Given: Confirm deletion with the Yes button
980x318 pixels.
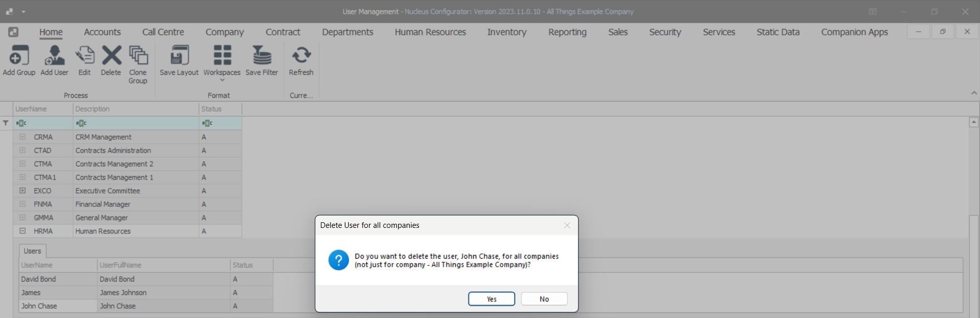Looking at the screenshot, I should click(492, 299).
